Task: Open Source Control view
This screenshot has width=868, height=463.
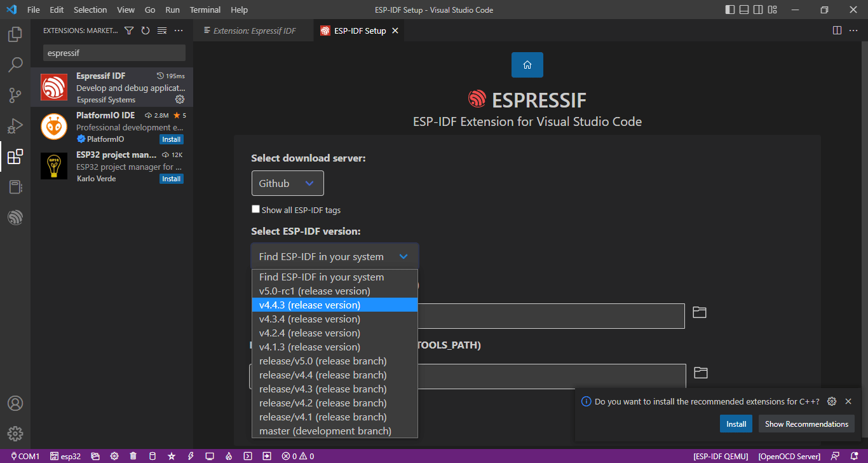Action: pos(15,95)
